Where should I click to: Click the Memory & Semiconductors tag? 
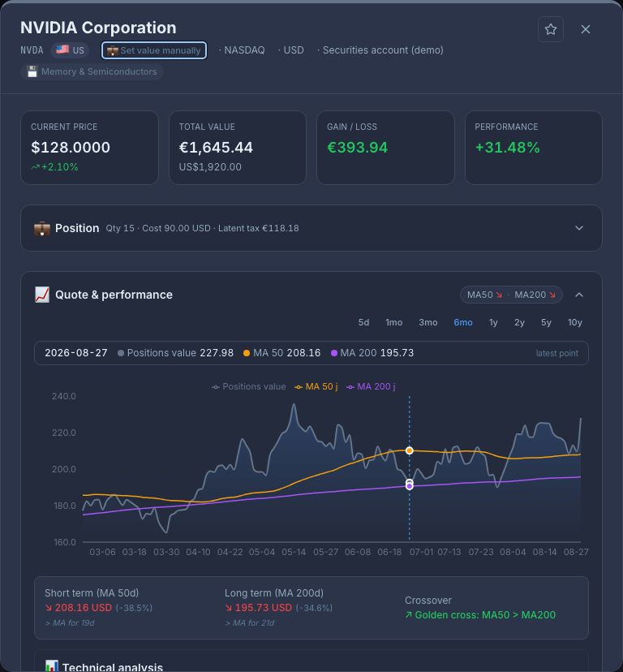pyautogui.click(x=92, y=71)
